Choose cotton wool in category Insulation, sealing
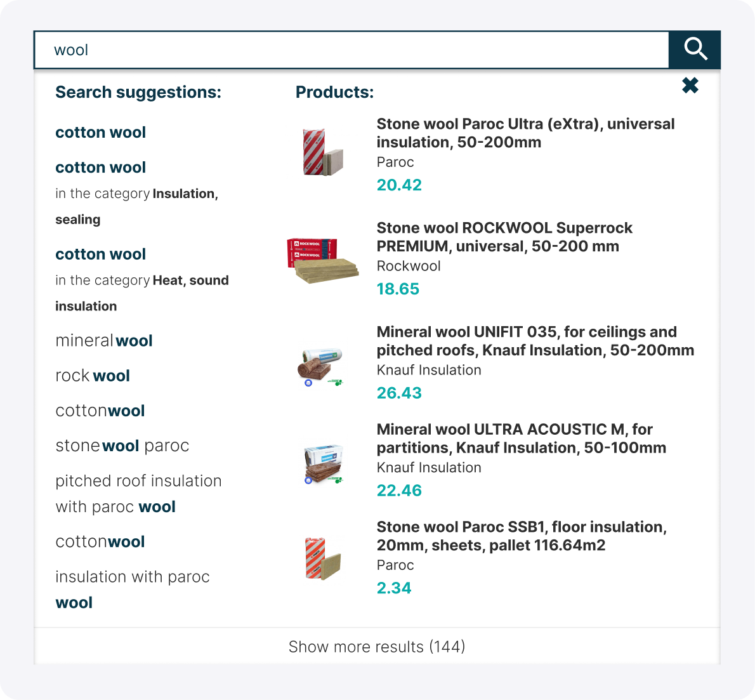Screen dimensions: 755x700 tap(100, 167)
